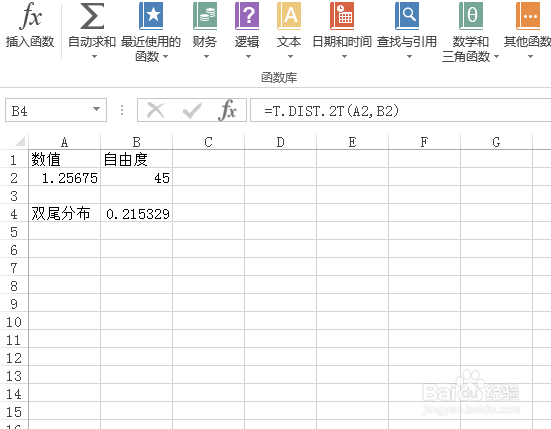Open the Text functions book icon
The image size is (551, 429).
coord(289,15)
